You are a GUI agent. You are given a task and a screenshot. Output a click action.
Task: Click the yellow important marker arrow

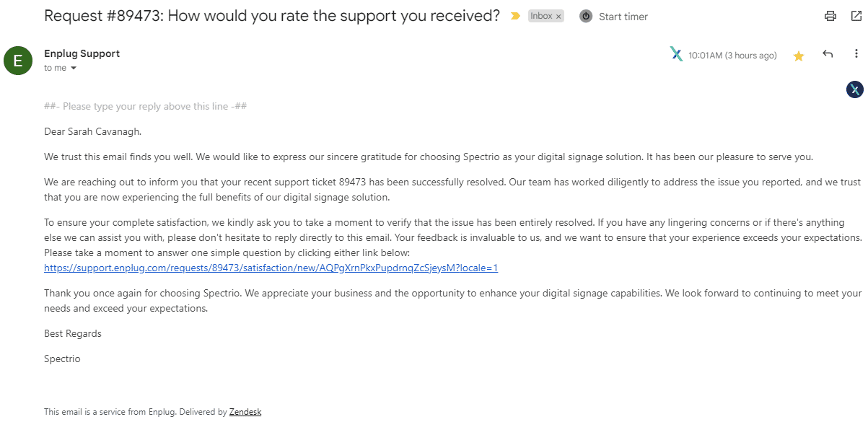515,16
